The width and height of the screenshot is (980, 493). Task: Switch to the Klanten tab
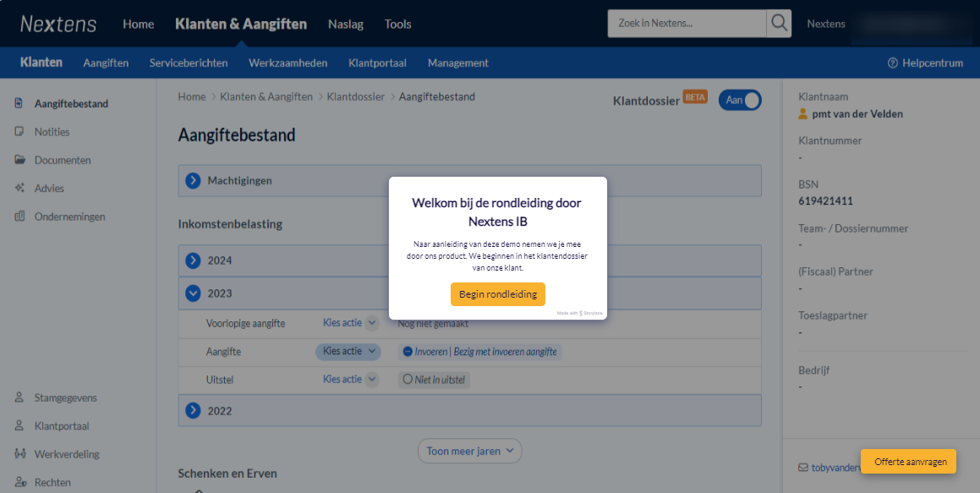click(41, 63)
